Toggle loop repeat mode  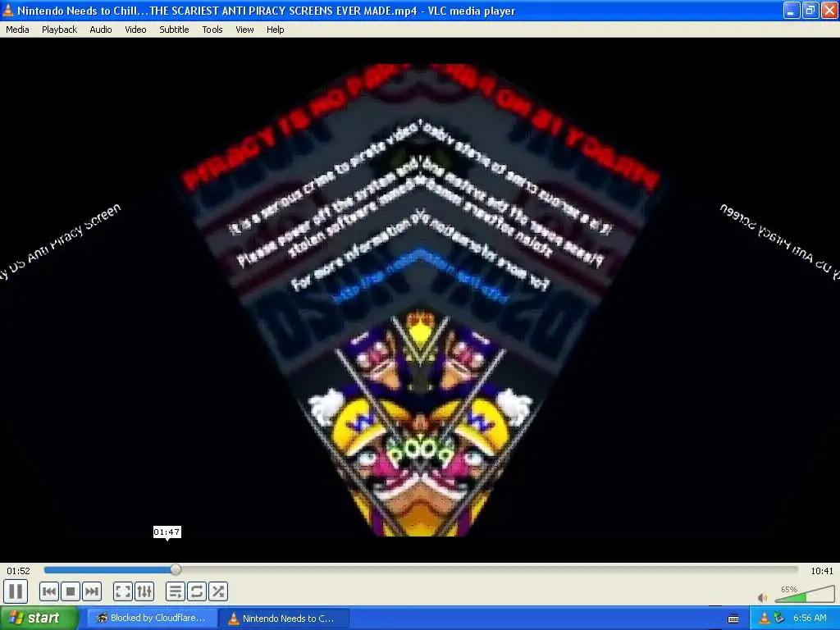197,591
